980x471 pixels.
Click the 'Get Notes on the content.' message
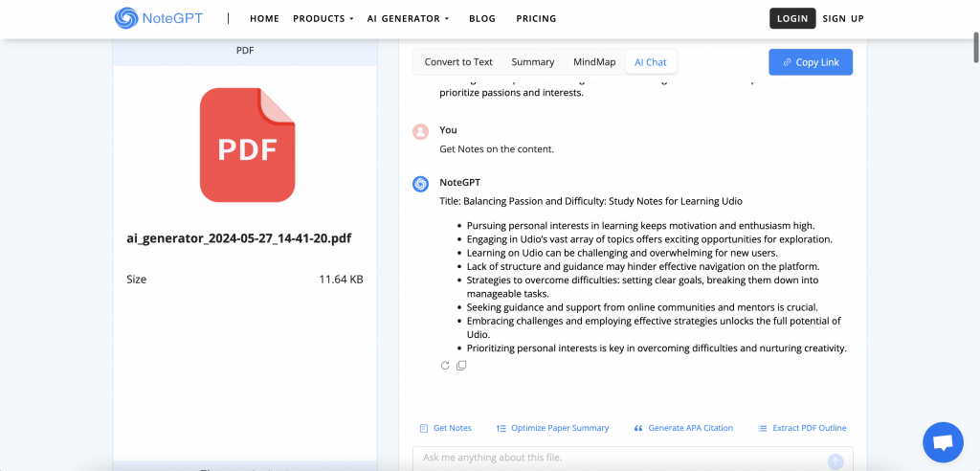[497, 149]
